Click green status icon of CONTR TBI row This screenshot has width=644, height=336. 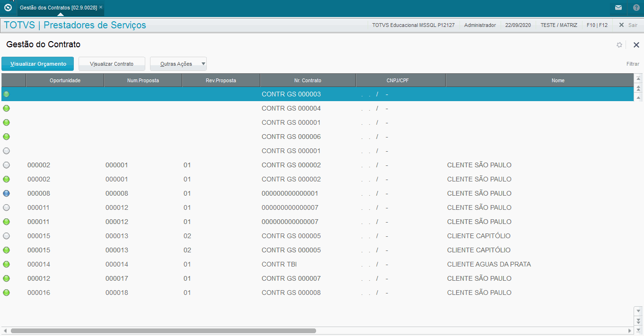pos(6,264)
